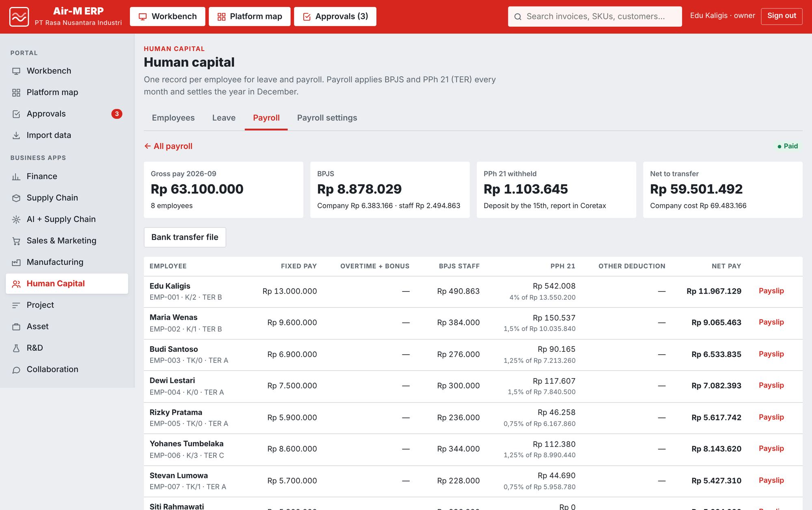The image size is (812, 510).
Task: Click the Asset briefcase icon
Action: coord(16,327)
